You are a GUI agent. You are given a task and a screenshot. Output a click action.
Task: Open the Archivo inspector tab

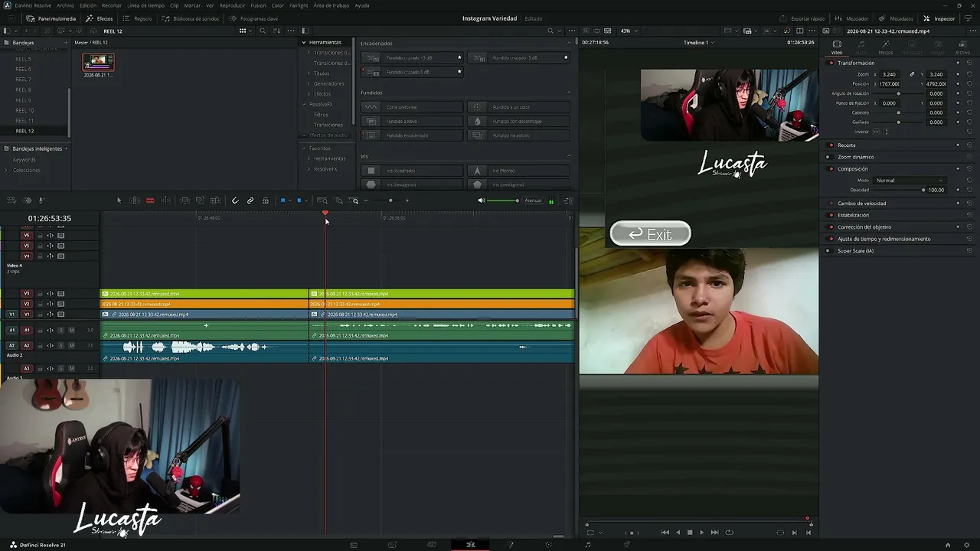962,47
